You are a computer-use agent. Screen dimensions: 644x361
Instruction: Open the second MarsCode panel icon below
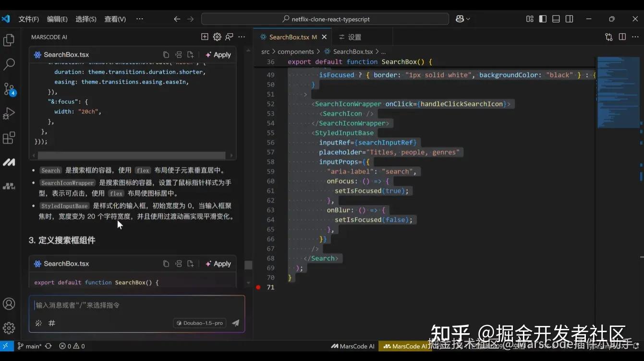tap(9, 186)
